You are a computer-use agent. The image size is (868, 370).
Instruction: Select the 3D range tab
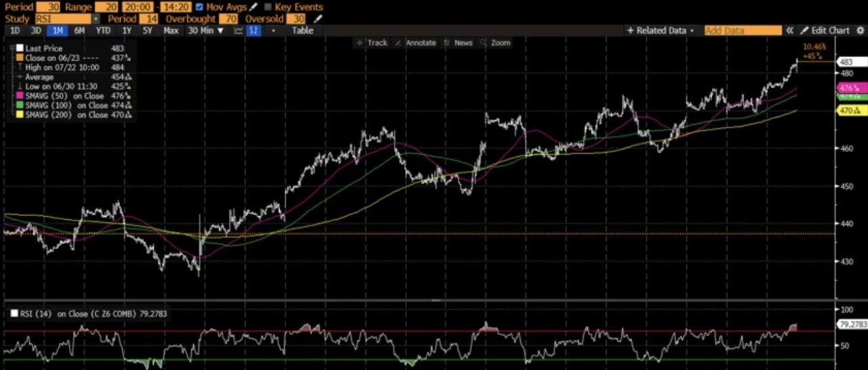click(36, 31)
